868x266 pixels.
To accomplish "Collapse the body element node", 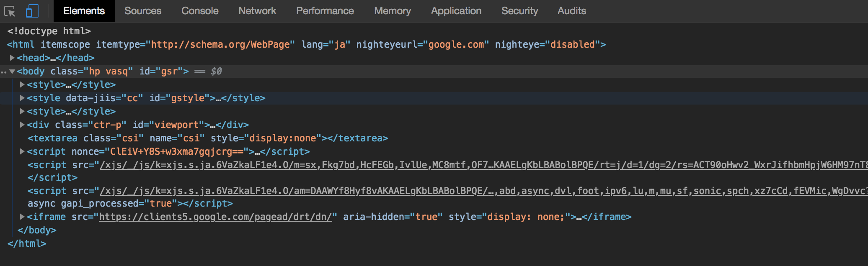I will pos(12,72).
